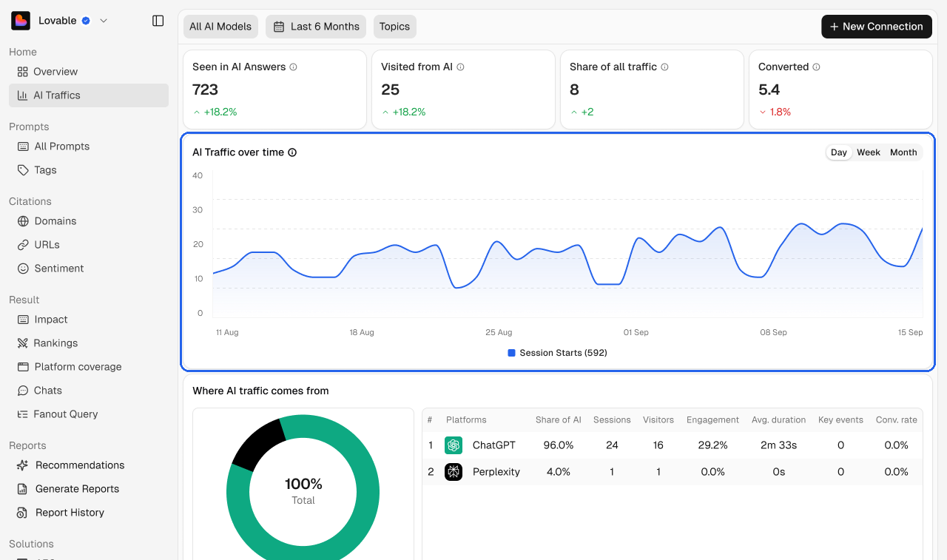947x560 pixels.
Task: Click info icon beside Converted
Action: pos(816,67)
